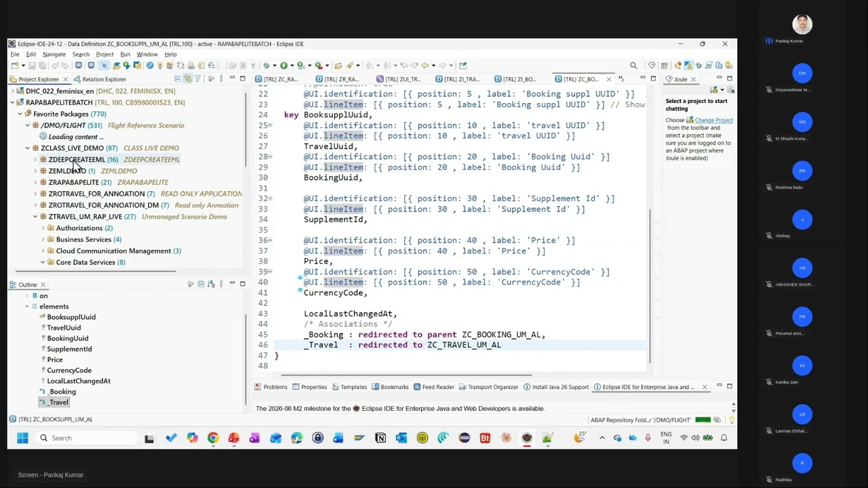Collapse the elements node in the Outline
Image resolution: width=868 pixels, height=488 pixels.
point(27,306)
